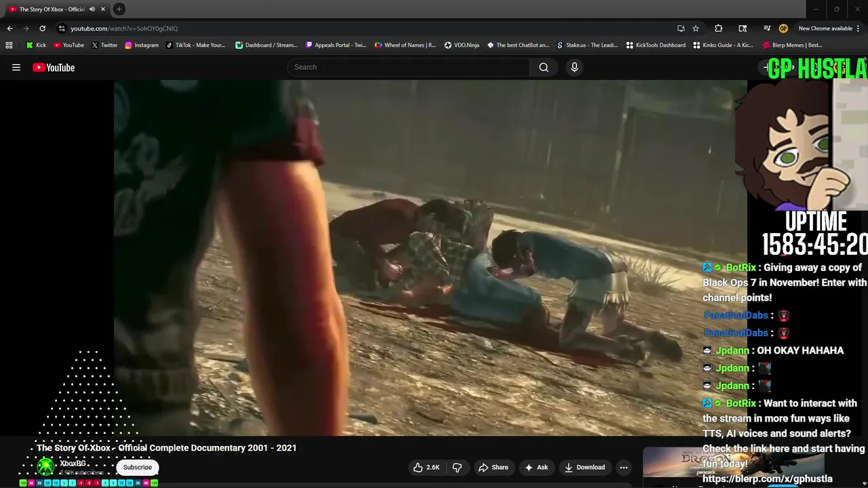Open the Dashboard / Stream bookmark

tap(267, 45)
